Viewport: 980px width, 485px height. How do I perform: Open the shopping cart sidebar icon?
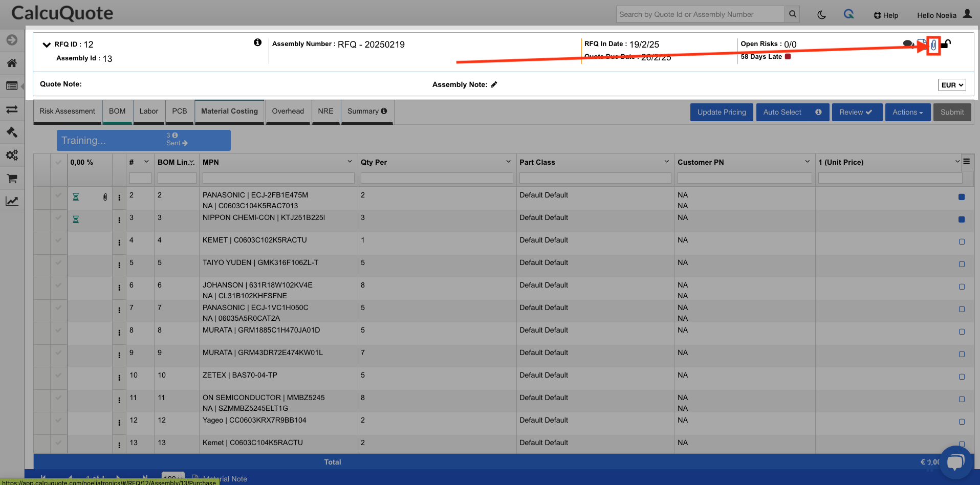tap(12, 178)
